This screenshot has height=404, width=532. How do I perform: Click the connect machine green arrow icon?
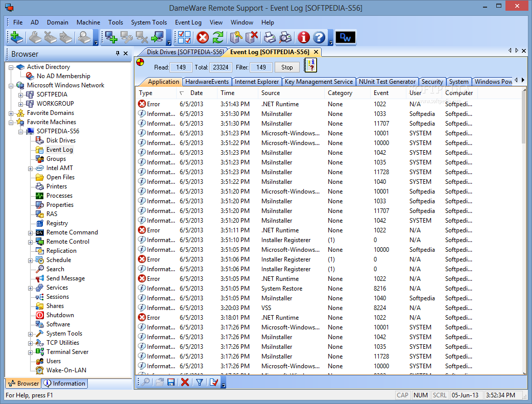click(x=157, y=37)
